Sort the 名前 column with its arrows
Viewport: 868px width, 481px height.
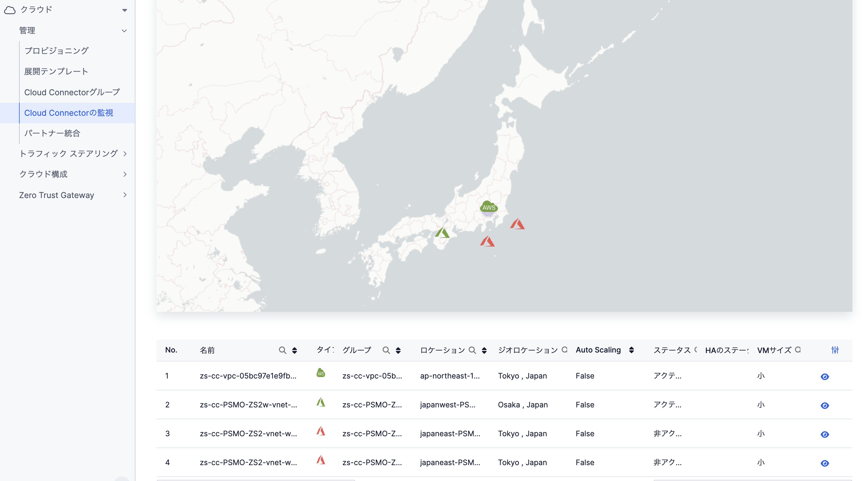(295, 350)
